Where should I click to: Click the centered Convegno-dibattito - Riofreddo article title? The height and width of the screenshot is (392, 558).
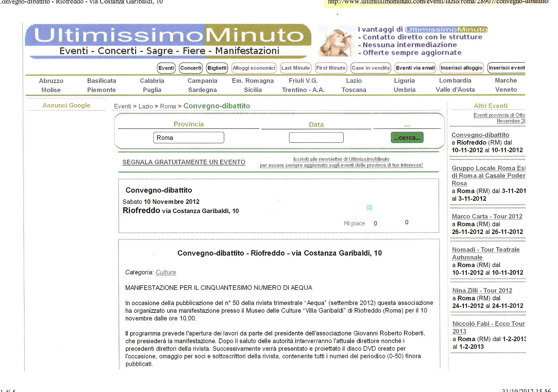(x=280, y=253)
